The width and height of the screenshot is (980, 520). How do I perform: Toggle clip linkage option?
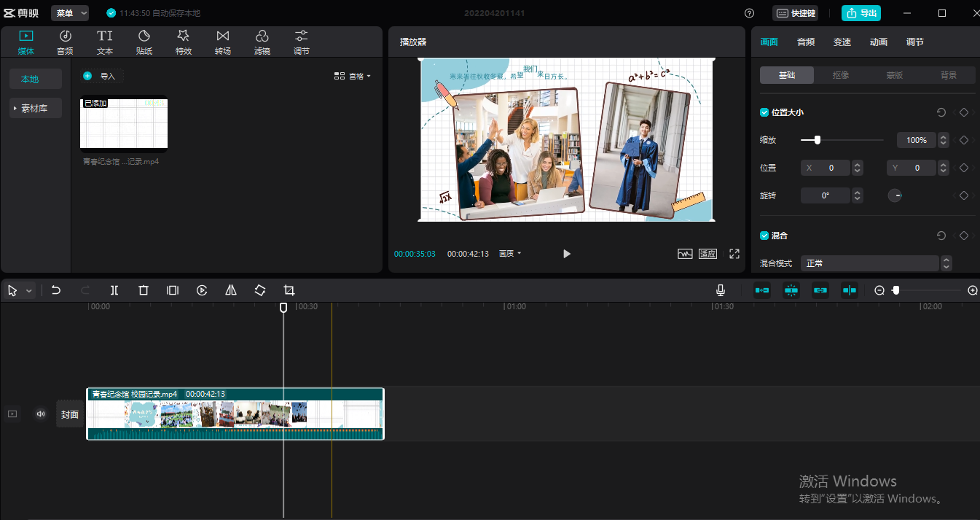pos(820,290)
